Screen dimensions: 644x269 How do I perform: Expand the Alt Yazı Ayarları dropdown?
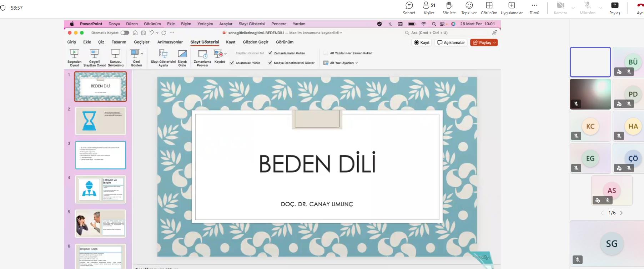[x=356, y=63]
